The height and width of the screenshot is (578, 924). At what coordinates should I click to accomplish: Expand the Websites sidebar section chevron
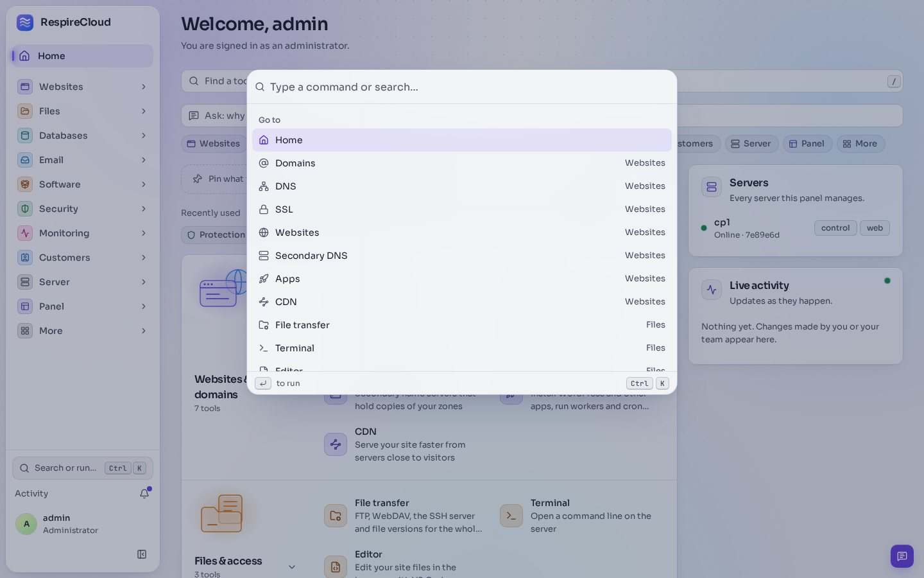click(144, 87)
